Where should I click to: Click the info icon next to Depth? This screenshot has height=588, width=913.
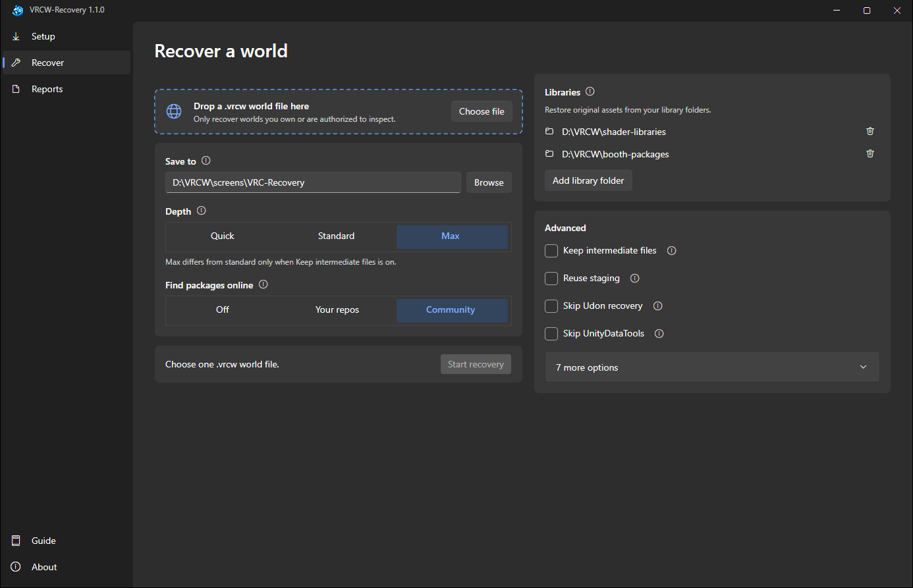coord(202,211)
